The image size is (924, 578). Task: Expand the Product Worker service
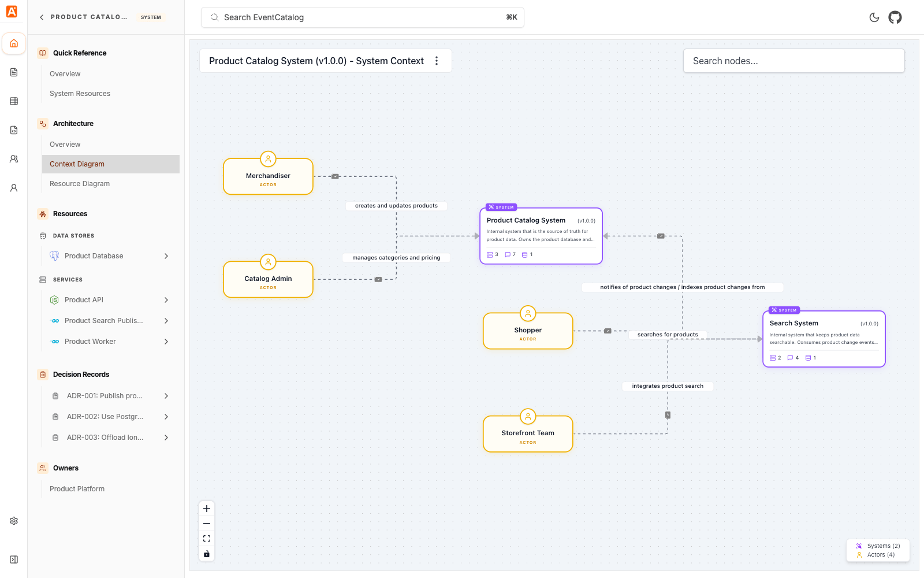pyautogui.click(x=166, y=342)
